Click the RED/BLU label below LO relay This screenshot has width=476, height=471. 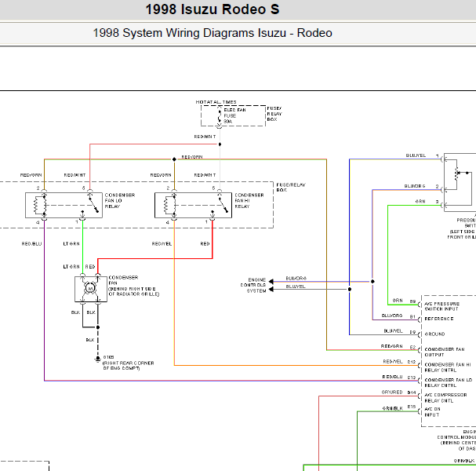31,243
